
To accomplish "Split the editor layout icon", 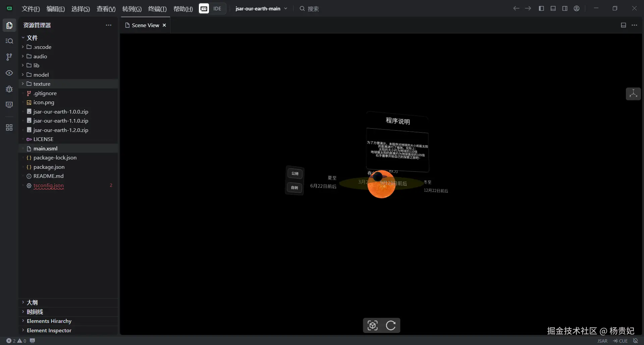I will [x=624, y=25].
